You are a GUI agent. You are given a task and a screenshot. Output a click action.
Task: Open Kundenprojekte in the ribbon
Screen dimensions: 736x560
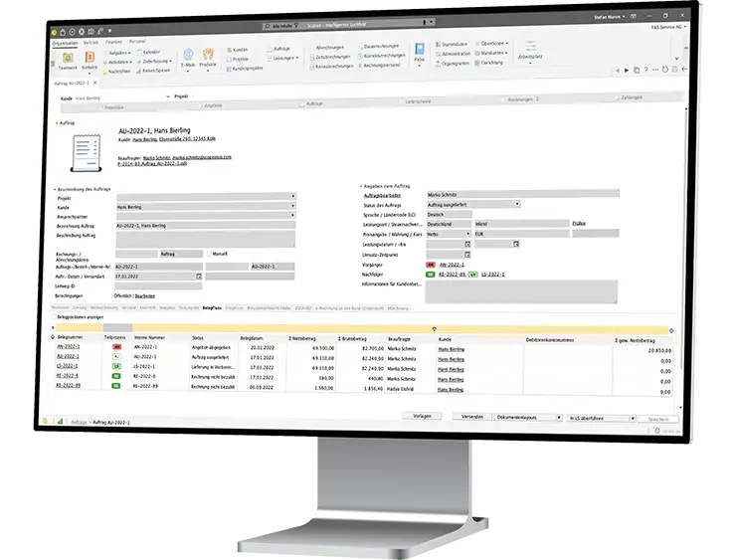245,69
